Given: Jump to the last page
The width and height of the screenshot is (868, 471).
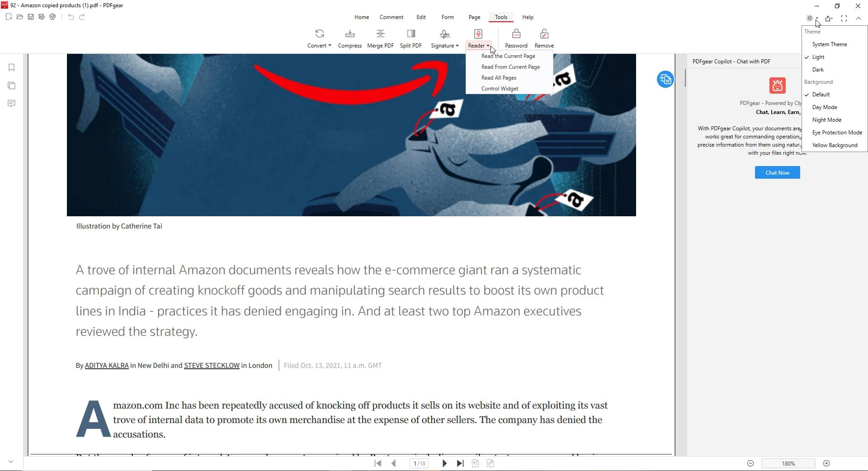Looking at the screenshot, I should (x=460, y=463).
